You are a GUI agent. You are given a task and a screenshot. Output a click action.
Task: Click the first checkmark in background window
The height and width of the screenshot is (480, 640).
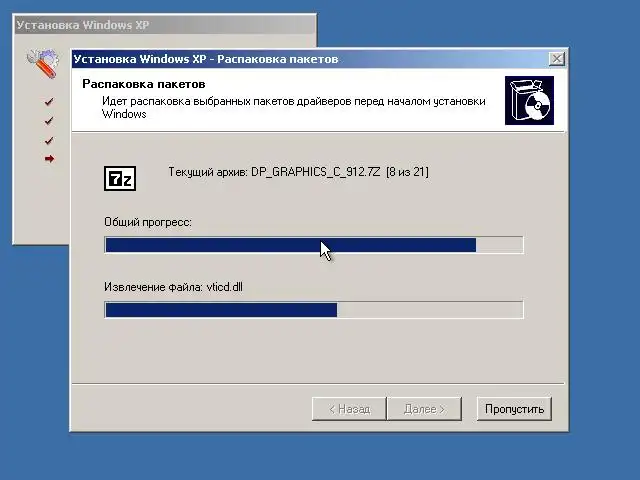pos(49,101)
